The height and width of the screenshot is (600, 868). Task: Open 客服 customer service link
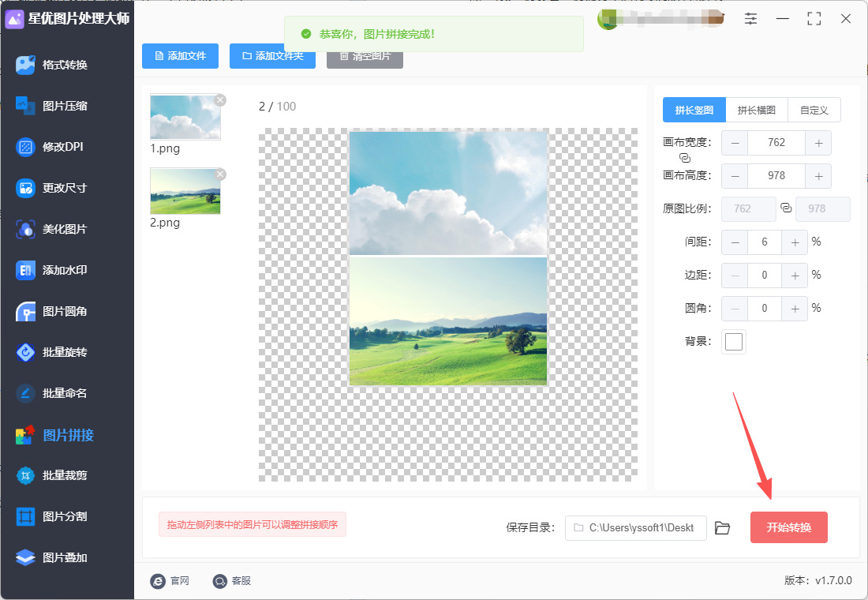coord(232,580)
